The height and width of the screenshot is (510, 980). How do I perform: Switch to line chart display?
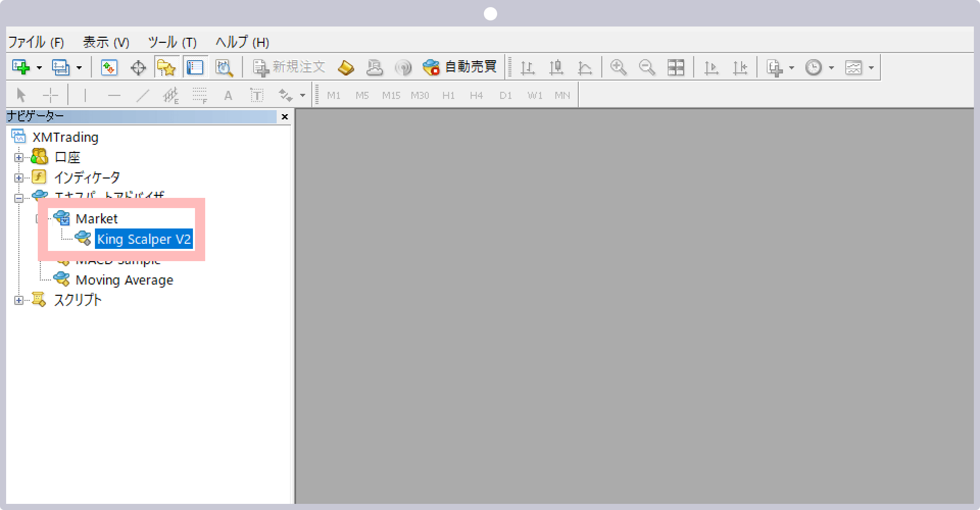(x=585, y=67)
